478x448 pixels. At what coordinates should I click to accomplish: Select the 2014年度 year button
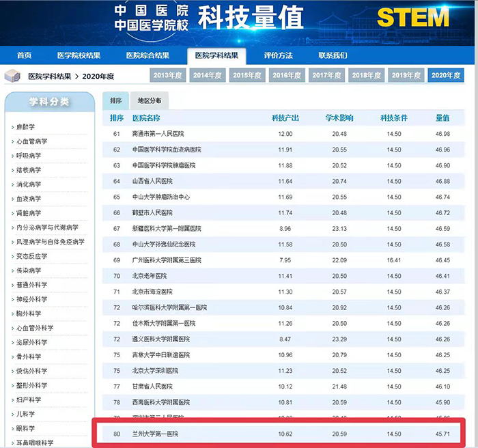point(208,75)
